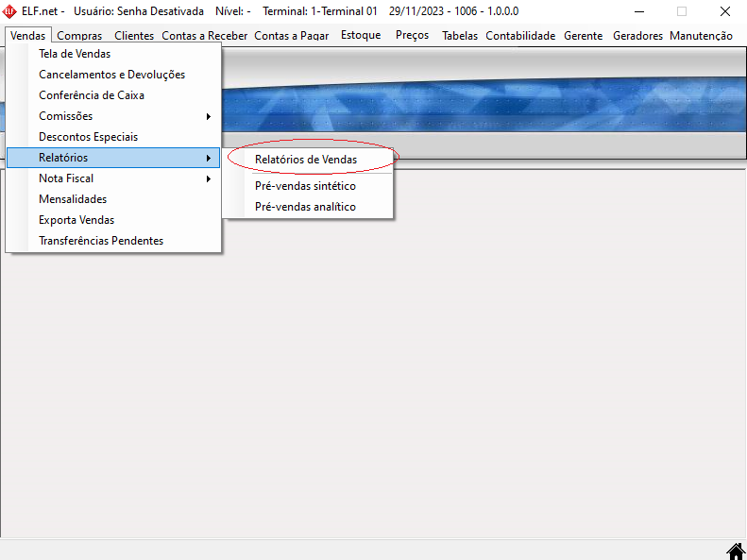Select Pré-vendas analítico
The image size is (747, 560).
(x=308, y=207)
